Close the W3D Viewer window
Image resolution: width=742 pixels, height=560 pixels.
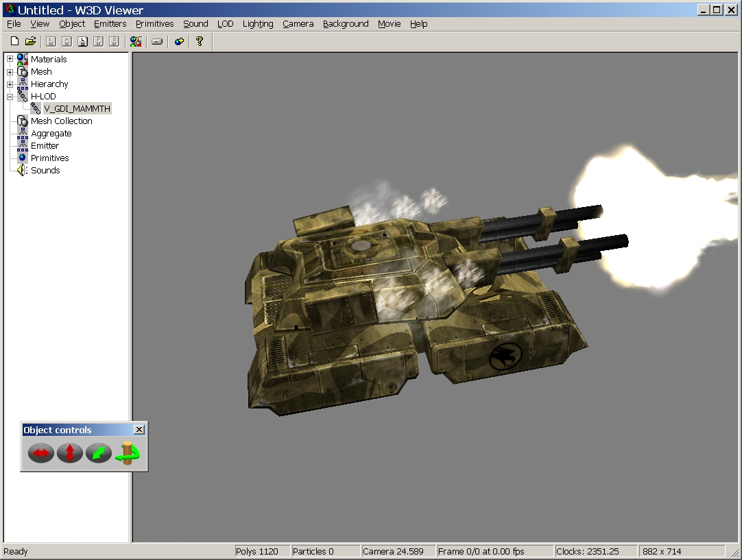coord(731,10)
